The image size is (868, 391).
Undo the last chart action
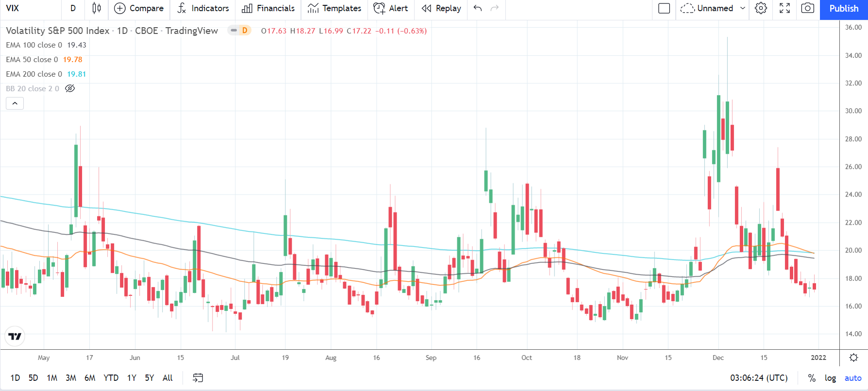(x=478, y=8)
